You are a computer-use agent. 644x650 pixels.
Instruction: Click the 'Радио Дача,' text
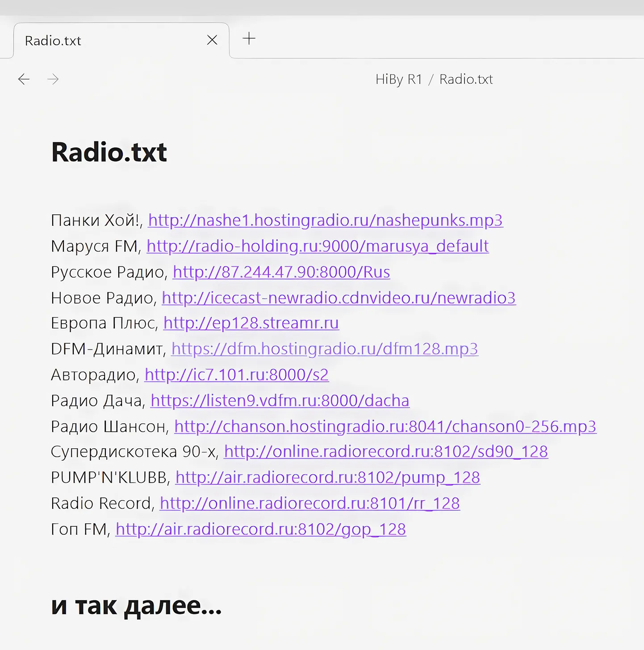(x=98, y=401)
